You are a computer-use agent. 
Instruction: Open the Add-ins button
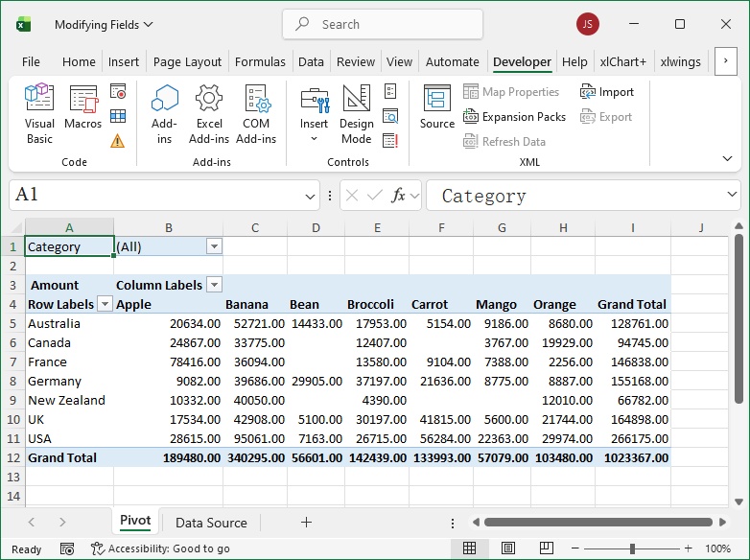[164, 114]
